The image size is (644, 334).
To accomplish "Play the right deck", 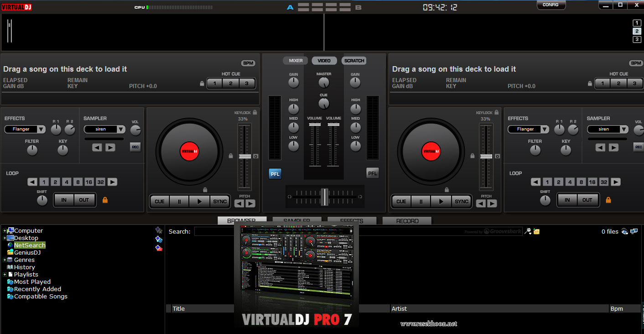I will click(x=441, y=201).
